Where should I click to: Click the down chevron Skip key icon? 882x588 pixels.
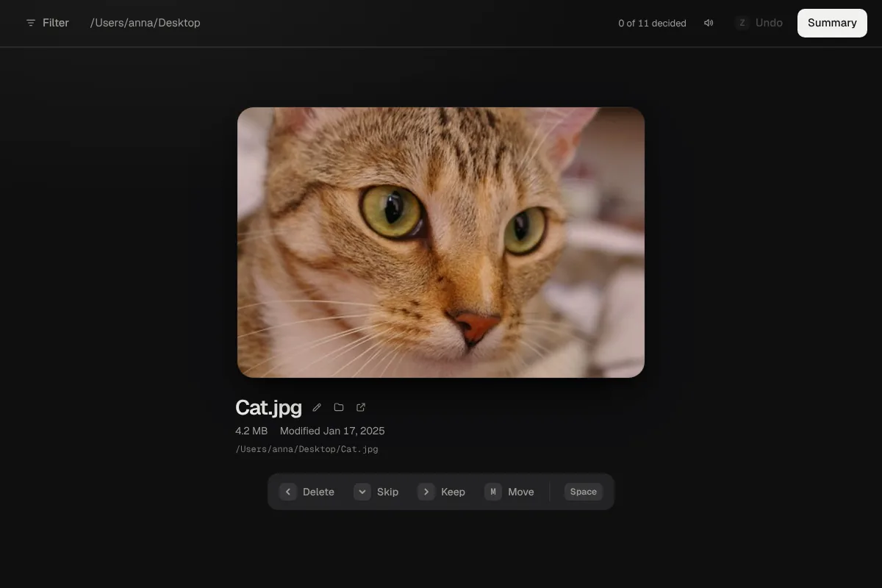[362, 492]
